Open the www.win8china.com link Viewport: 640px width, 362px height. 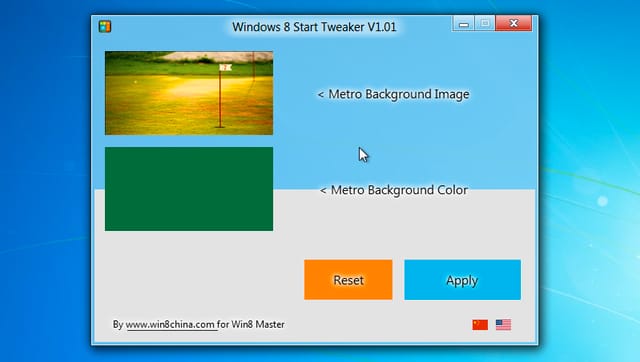pos(170,324)
